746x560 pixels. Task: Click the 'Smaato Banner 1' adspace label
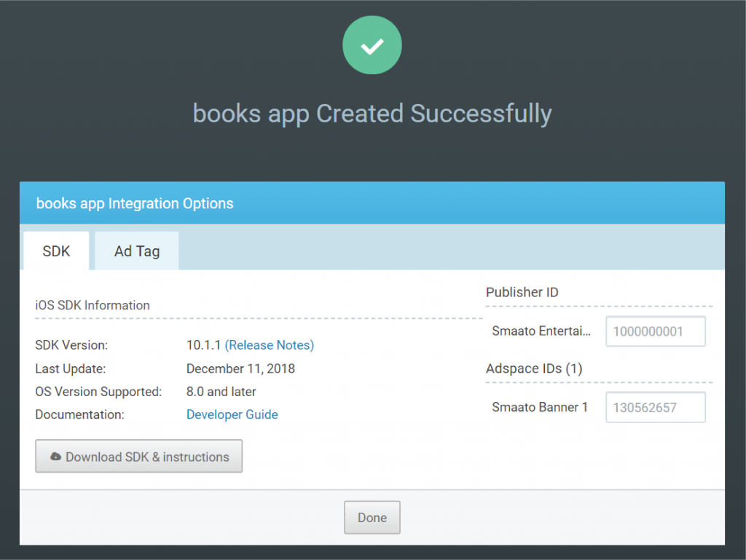(x=540, y=407)
